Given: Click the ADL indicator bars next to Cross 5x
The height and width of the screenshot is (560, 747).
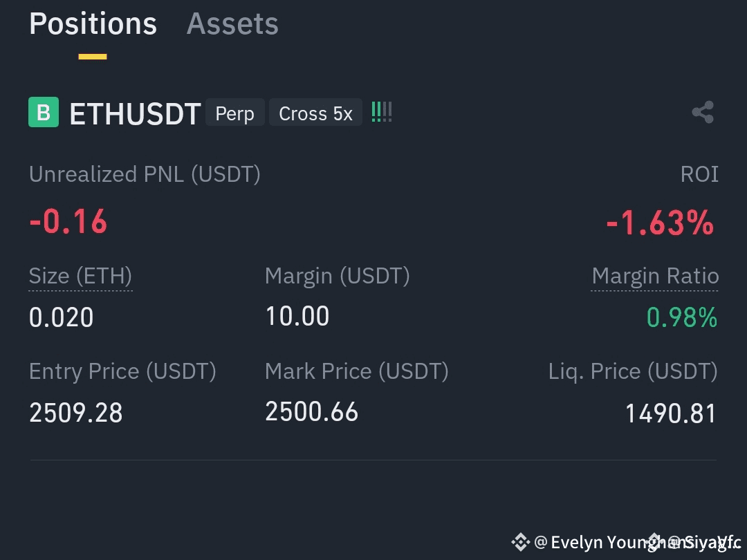Looking at the screenshot, I should [x=382, y=113].
